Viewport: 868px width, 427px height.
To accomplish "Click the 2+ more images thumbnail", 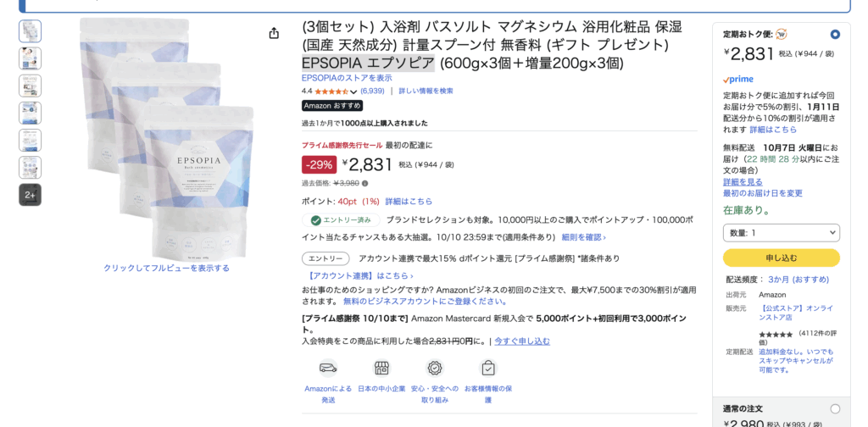I will (x=30, y=195).
